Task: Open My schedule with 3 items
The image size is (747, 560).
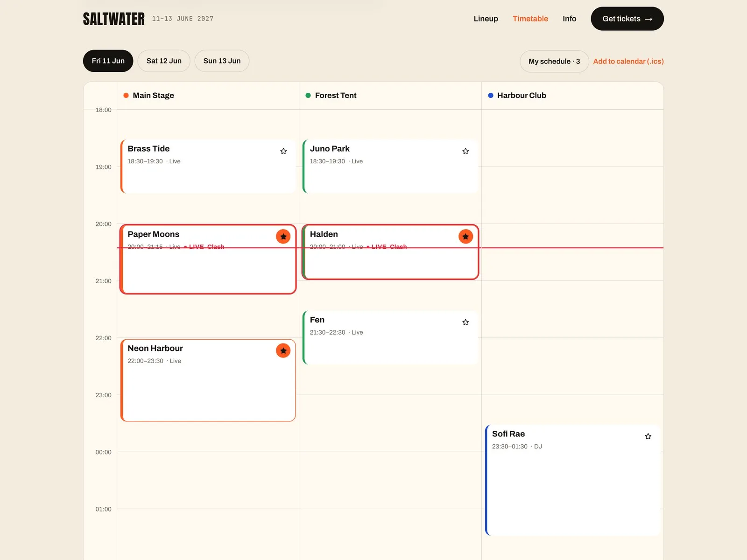Action: pyautogui.click(x=554, y=62)
